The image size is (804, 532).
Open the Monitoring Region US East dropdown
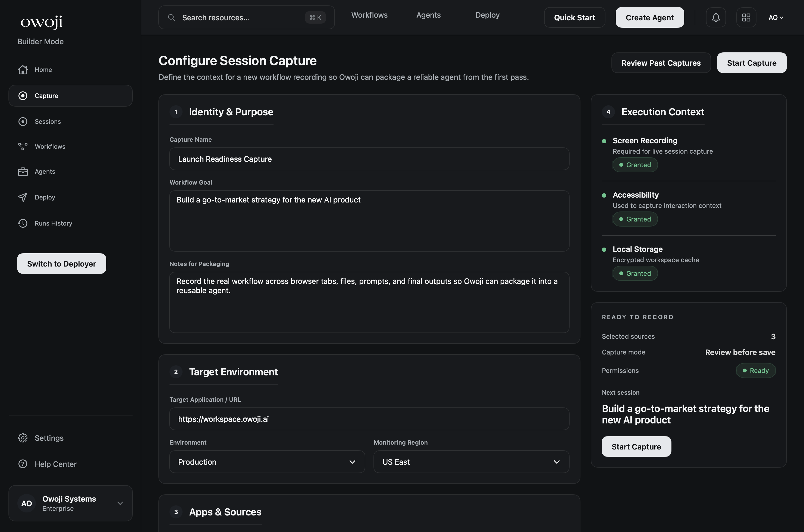tap(471, 462)
